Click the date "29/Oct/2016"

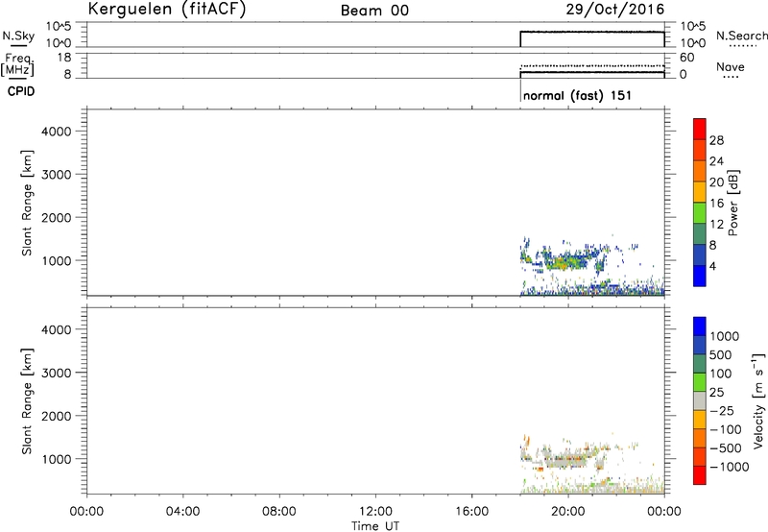coord(615,10)
